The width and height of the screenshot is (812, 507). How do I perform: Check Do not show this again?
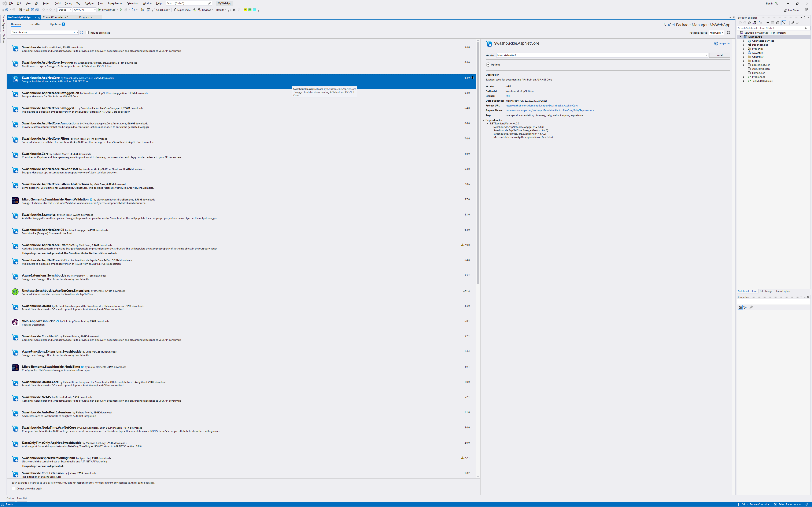coord(14,489)
